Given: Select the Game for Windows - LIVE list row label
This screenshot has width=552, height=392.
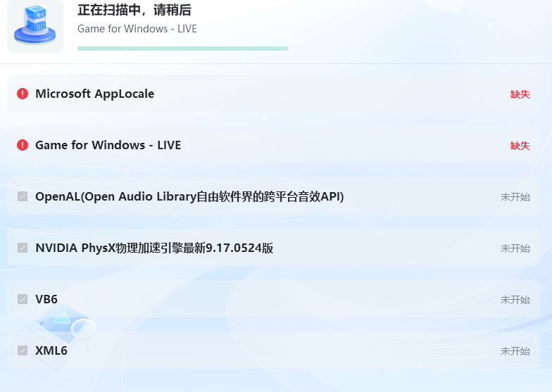Looking at the screenshot, I should pos(108,145).
